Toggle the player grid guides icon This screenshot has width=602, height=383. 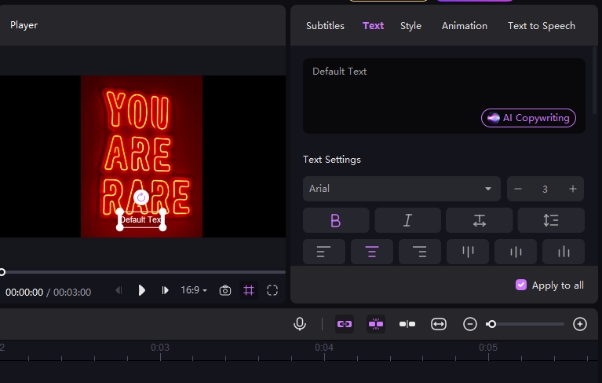(249, 291)
